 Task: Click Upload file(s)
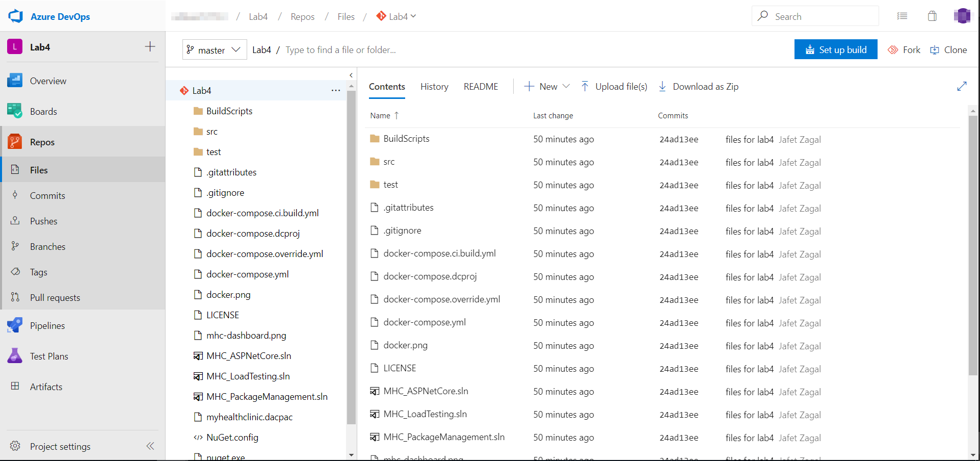point(614,87)
